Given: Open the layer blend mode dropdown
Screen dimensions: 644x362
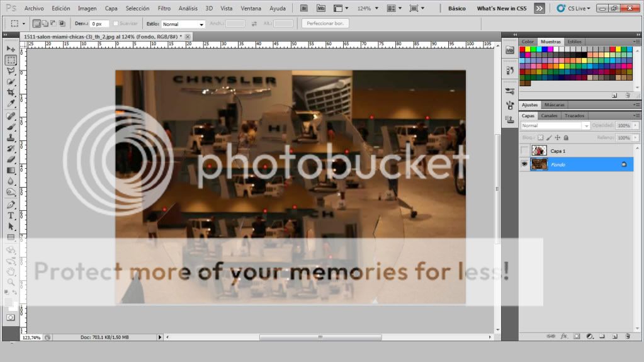Looking at the screenshot, I should click(555, 126).
